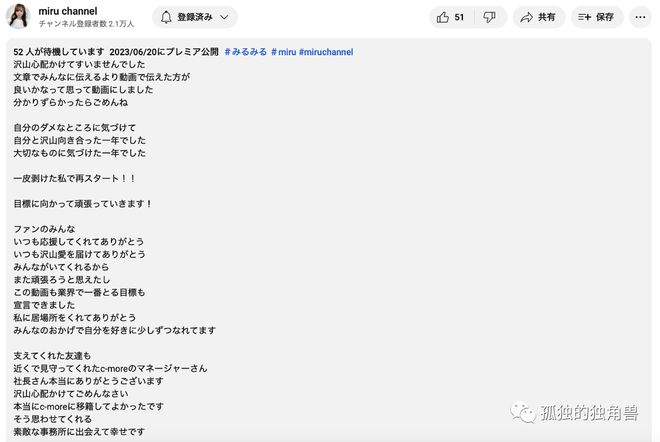
Task: Click the text チャンネル登録者数 2.1万人
Action: pyautogui.click(x=86, y=24)
